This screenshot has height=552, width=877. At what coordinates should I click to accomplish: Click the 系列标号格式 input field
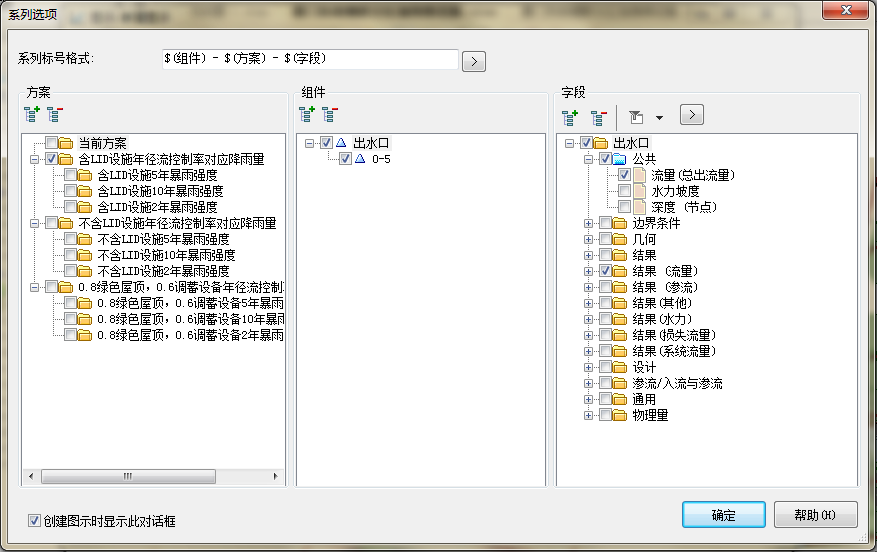click(x=310, y=59)
